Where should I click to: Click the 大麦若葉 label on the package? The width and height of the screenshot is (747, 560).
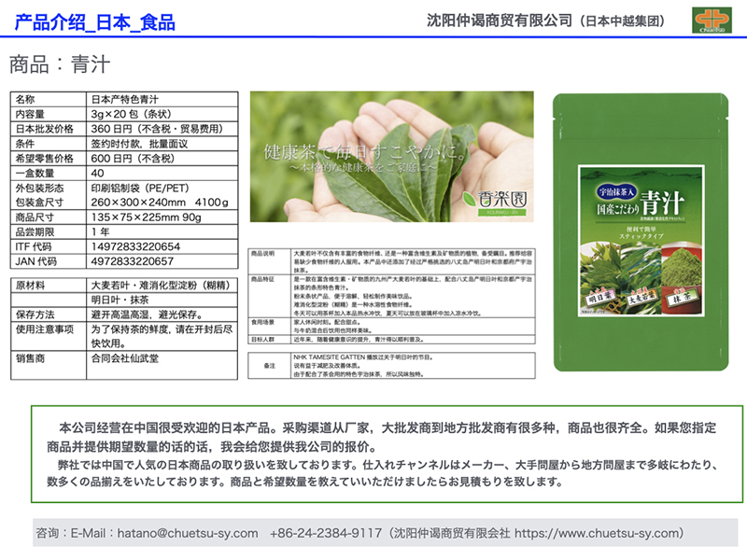coord(643,301)
